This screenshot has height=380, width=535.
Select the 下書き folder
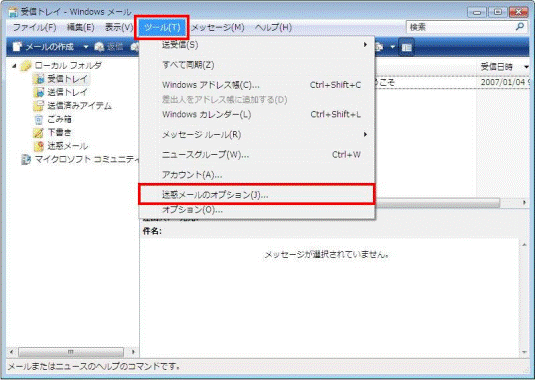click(x=59, y=132)
